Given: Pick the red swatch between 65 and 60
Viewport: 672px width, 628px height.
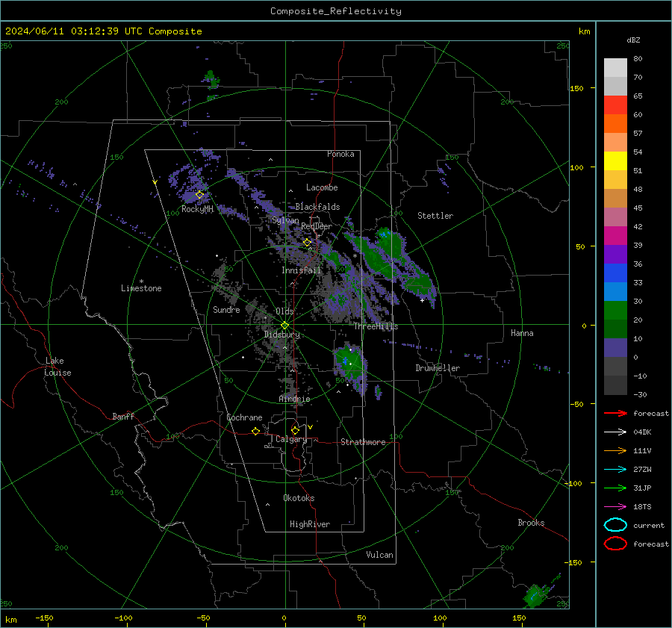Looking at the screenshot, I should 615,105.
